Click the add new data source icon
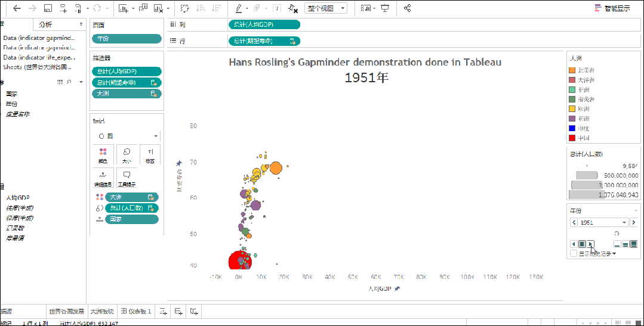 pyautogui.click(x=64, y=8)
